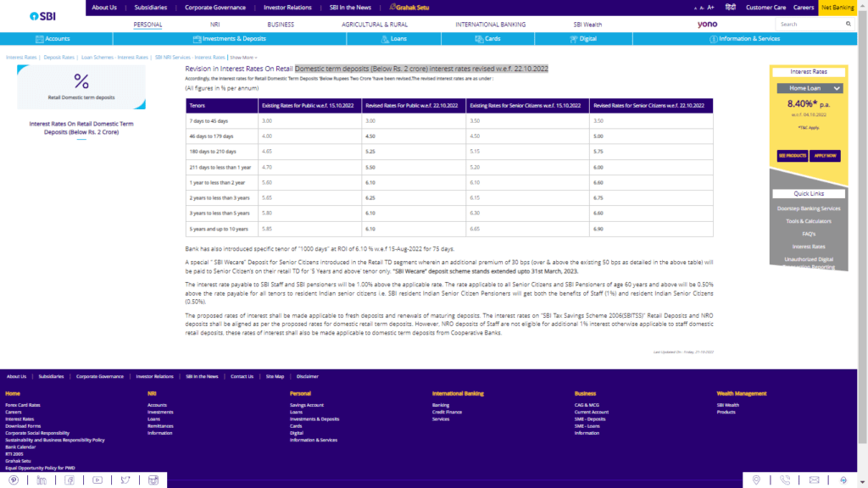Open Interest Rates on Retail Domestic Term Deposits link
Viewport: 868px width, 488px height.
coord(81,128)
